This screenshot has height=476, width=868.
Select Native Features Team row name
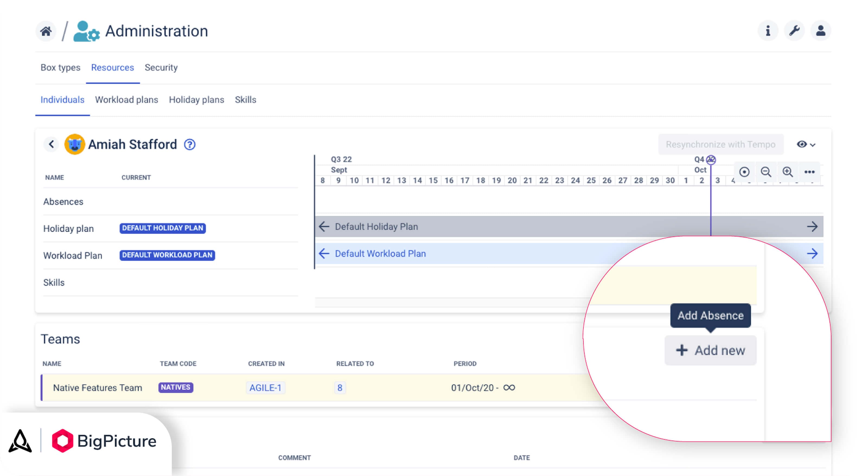coord(98,388)
